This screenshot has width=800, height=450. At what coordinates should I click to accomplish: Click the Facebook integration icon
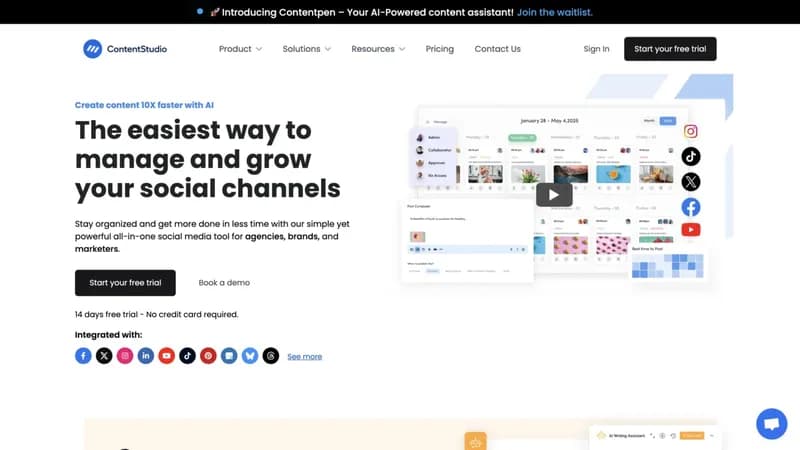83,356
